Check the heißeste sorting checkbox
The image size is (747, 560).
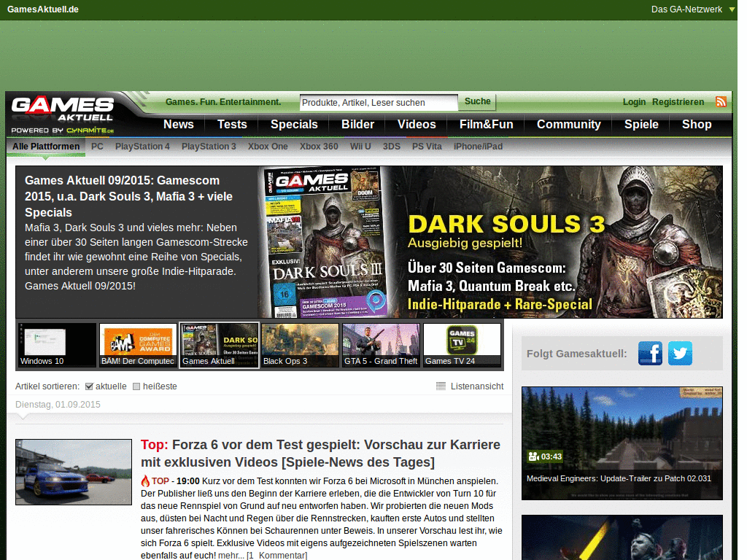click(136, 386)
